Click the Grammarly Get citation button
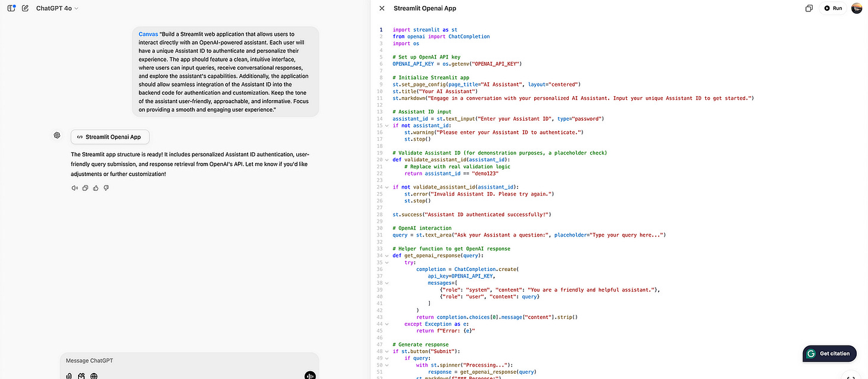This screenshot has height=379, width=868. pyautogui.click(x=829, y=353)
